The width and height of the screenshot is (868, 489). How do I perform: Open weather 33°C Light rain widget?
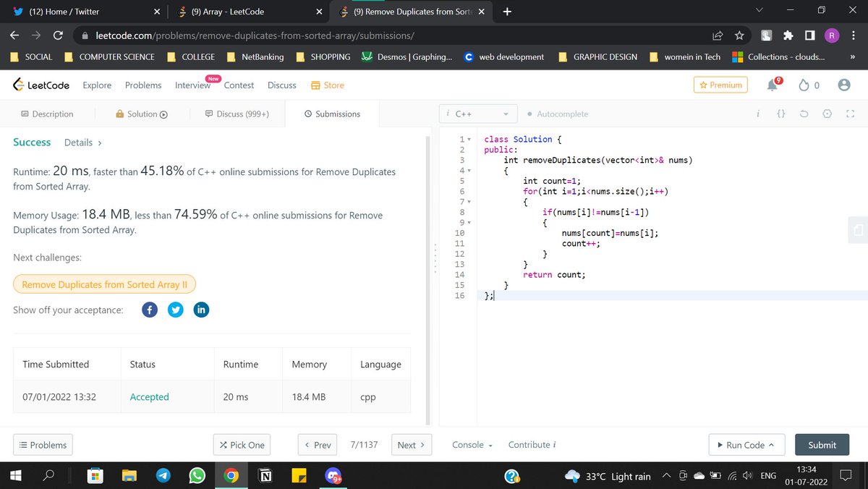pos(608,476)
